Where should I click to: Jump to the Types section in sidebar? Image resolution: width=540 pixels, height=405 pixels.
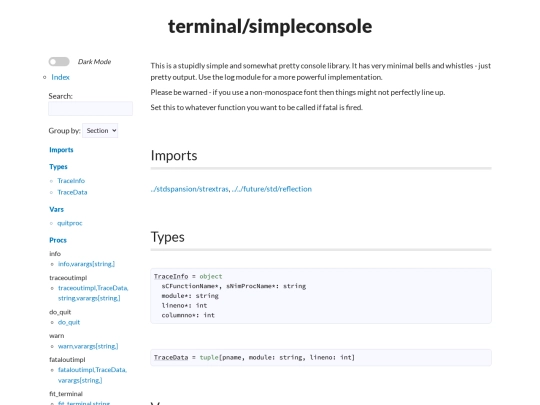click(58, 167)
